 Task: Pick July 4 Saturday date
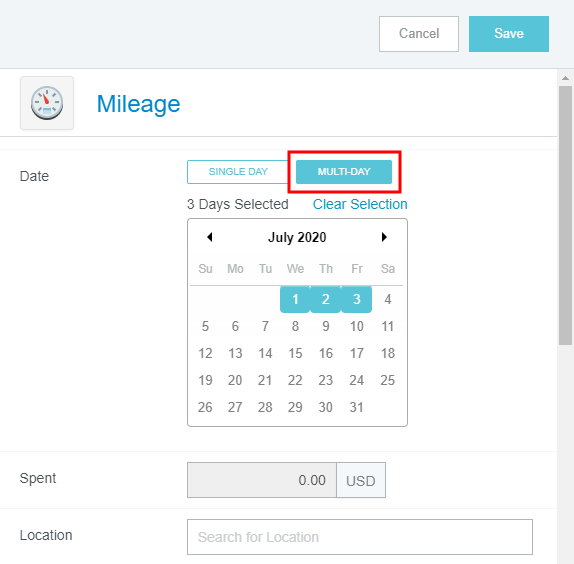388,299
